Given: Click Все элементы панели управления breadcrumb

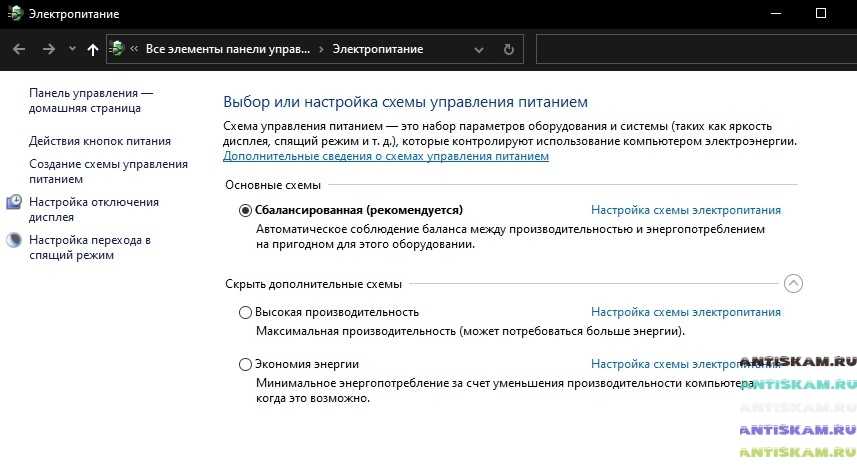Looking at the screenshot, I should pyautogui.click(x=228, y=49).
